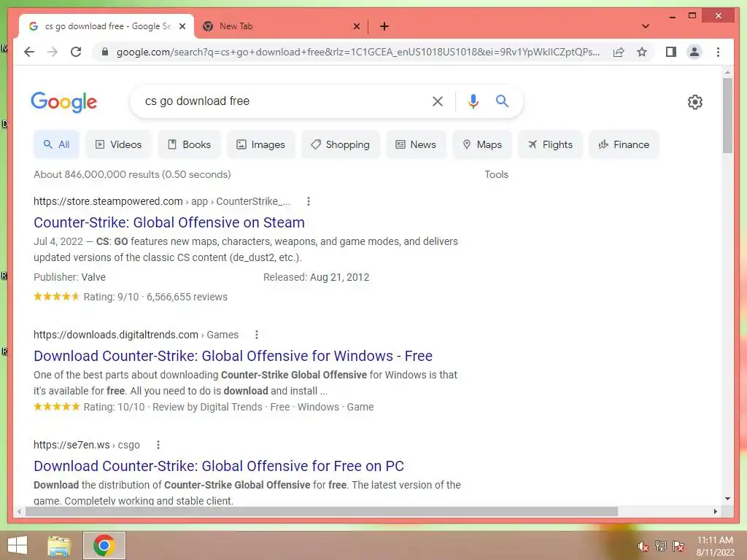747x560 pixels.
Task: Click the scroll left arrow
Action: click(19, 511)
